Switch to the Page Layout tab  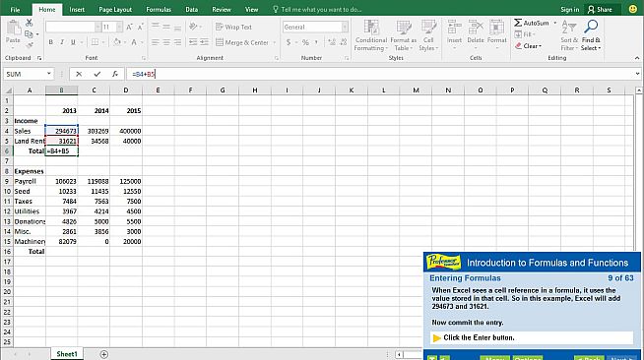tap(115, 10)
